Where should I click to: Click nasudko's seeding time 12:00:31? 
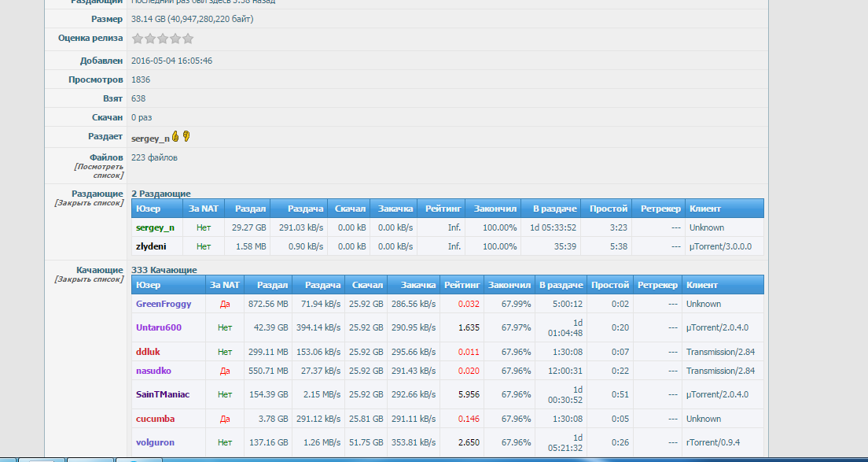[565, 371]
